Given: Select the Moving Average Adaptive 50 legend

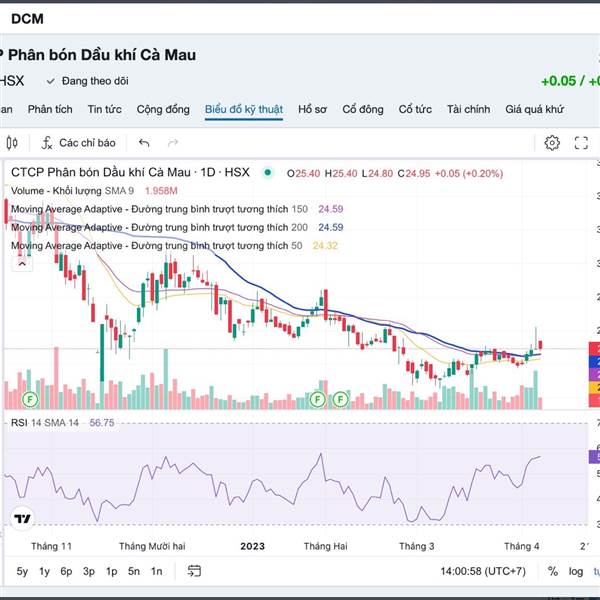Looking at the screenshot, I should tap(157, 246).
